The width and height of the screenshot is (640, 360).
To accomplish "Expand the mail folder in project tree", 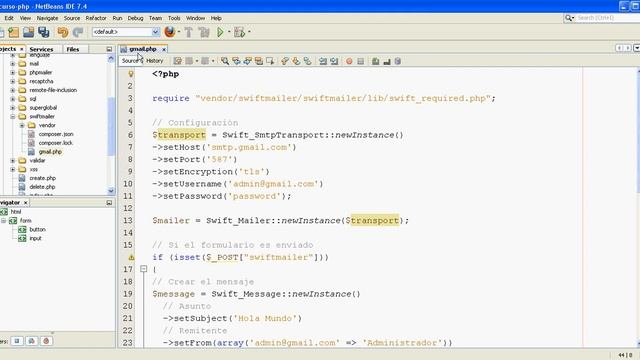I will point(13,64).
